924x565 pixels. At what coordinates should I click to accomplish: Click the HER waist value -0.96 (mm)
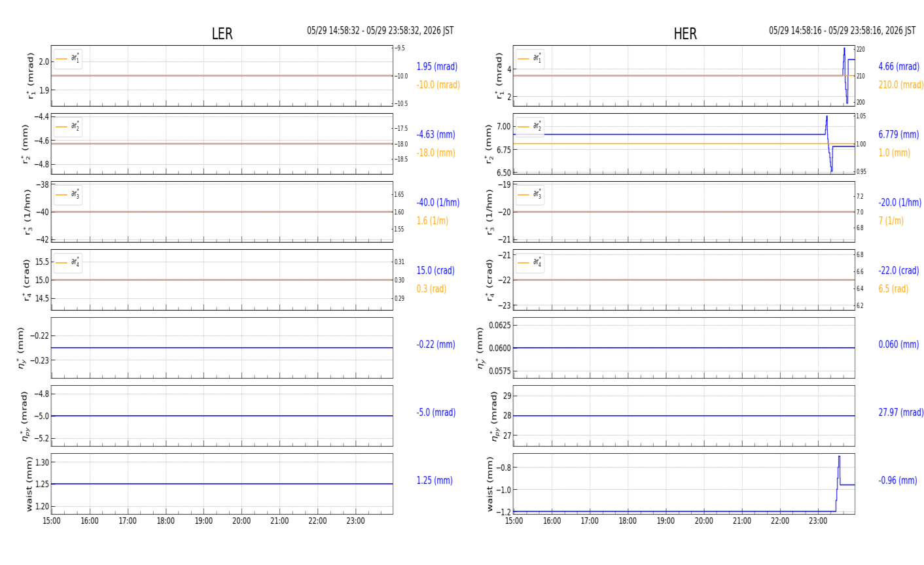click(x=898, y=481)
